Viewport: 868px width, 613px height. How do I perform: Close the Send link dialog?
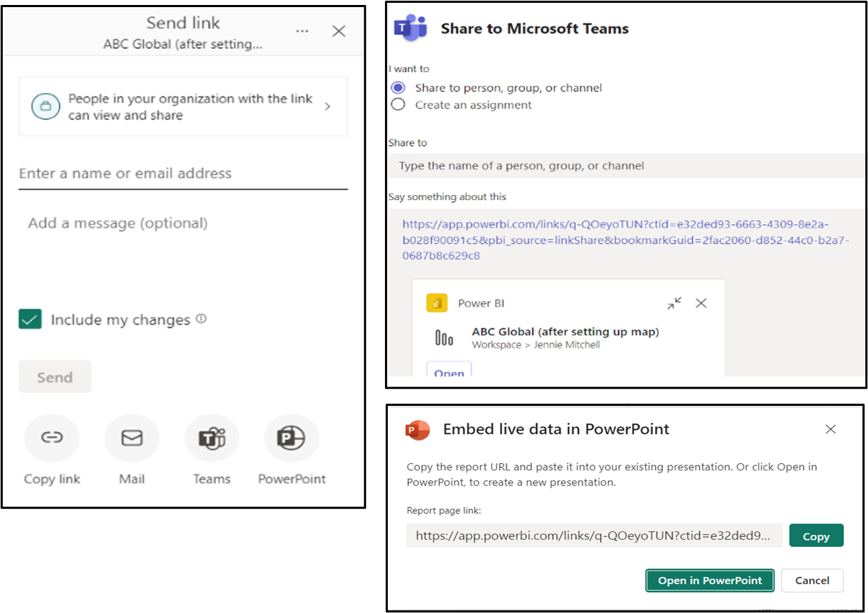tap(339, 31)
